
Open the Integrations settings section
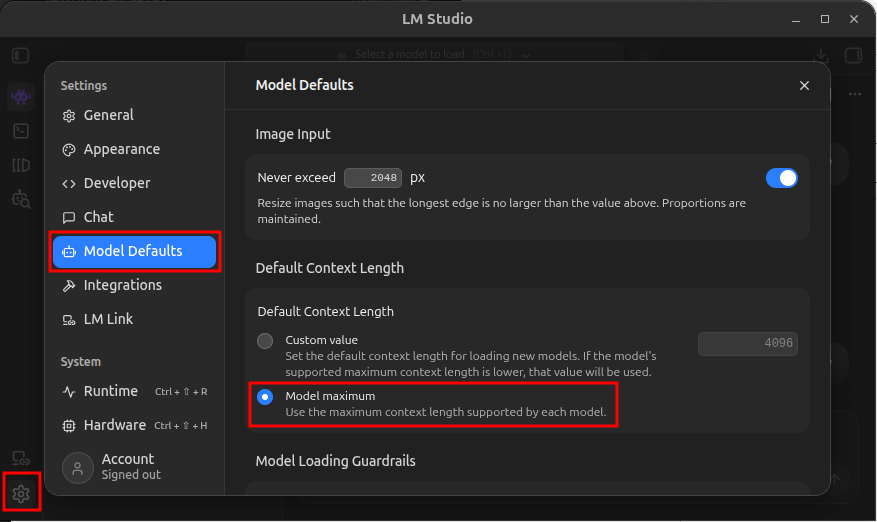(122, 285)
